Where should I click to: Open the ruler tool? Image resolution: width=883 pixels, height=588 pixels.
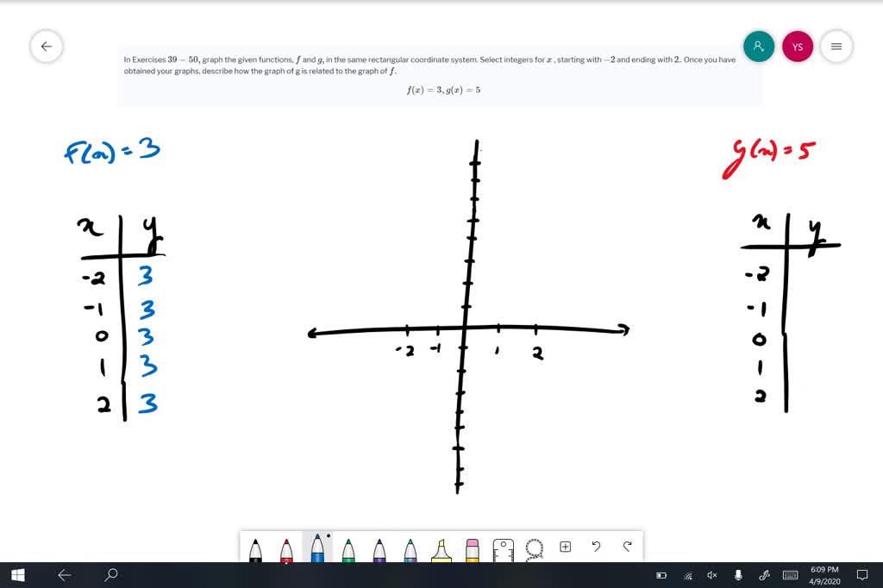pyautogui.click(x=503, y=549)
